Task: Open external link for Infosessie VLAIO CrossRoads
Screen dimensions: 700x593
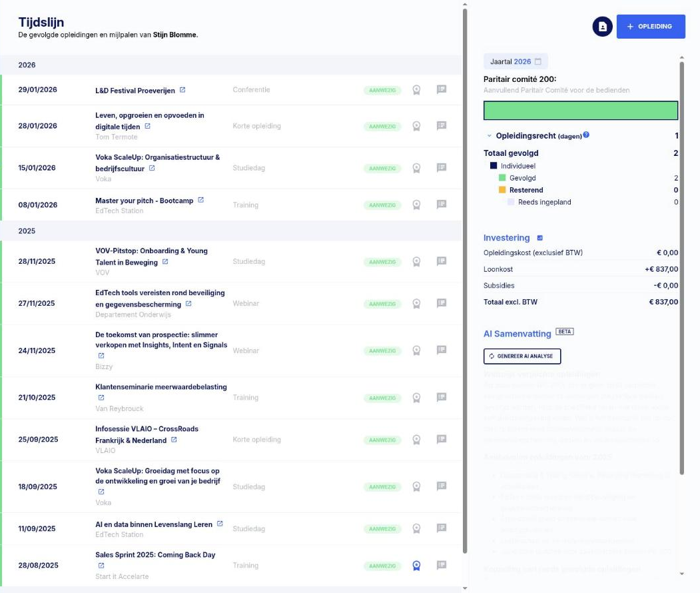Action: click(174, 439)
